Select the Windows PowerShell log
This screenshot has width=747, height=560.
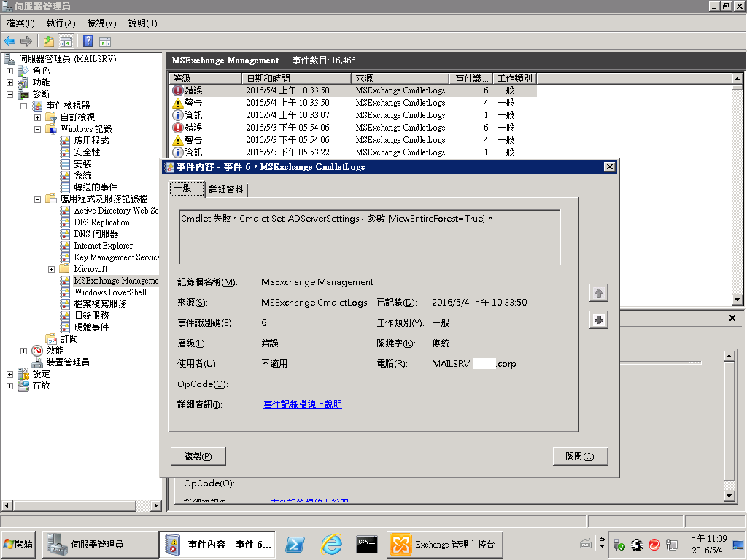click(110, 292)
